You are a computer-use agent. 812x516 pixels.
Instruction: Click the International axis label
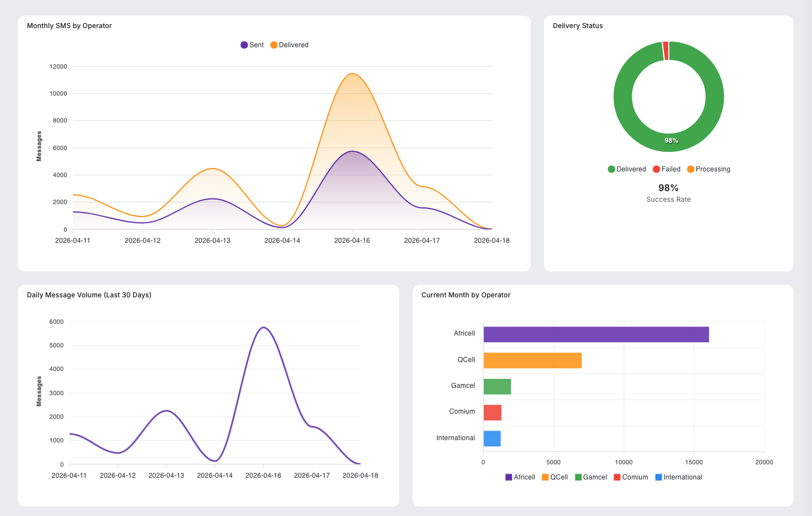coord(455,438)
